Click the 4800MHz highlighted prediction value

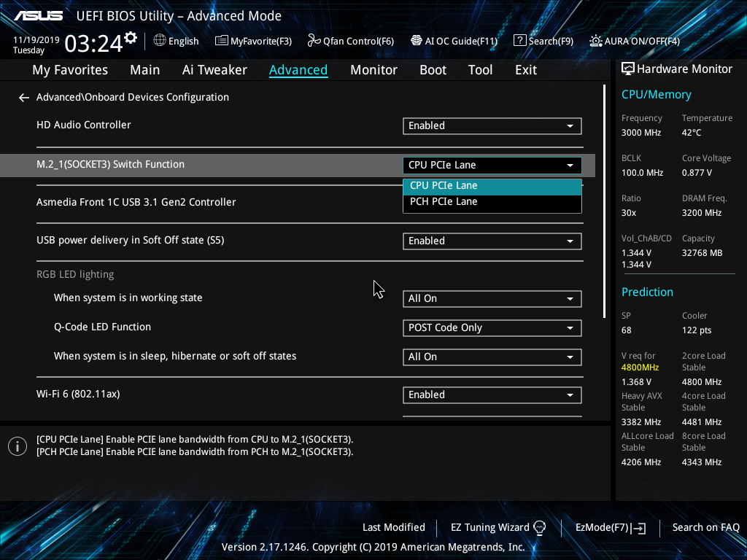640,367
